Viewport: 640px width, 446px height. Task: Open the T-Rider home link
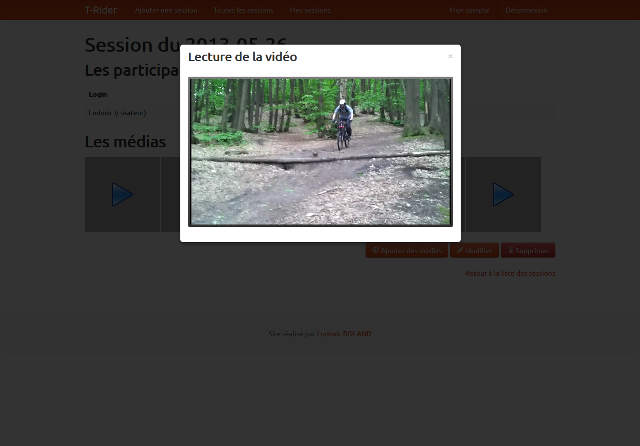pos(100,10)
